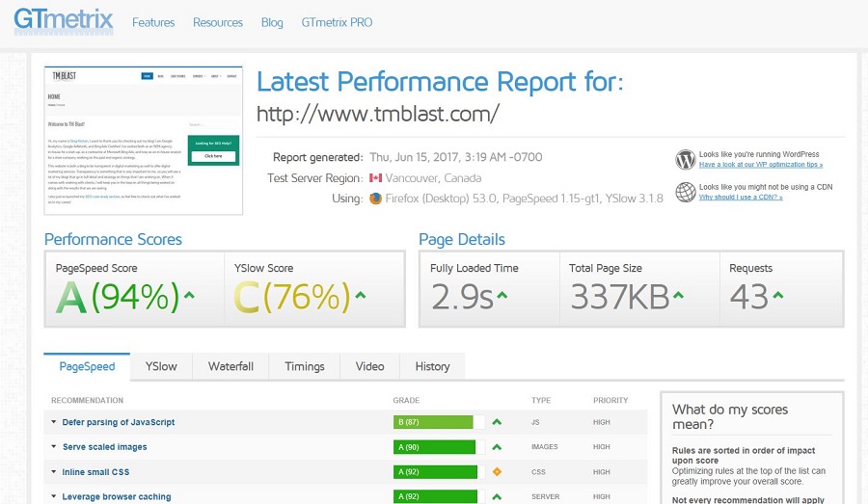Click the CSS type cell
This screenshot has height=504, width=868.
(x=538, y=472)
